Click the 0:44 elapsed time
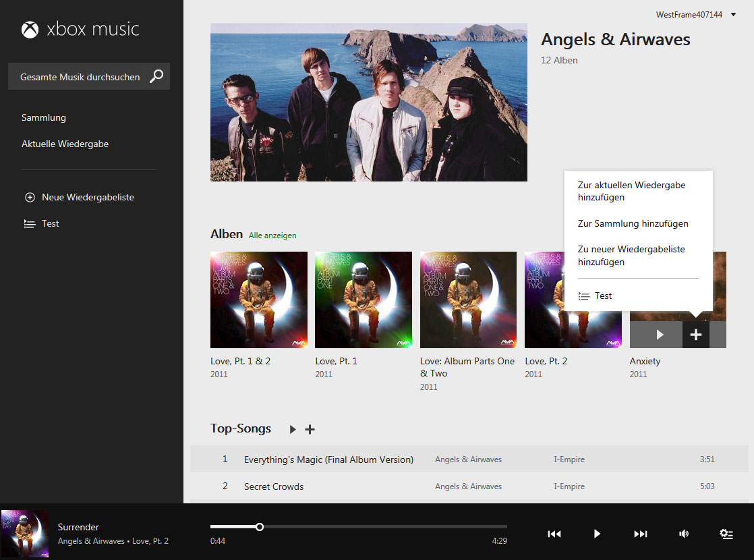The width and height of the screenshot is (754, 560). [x=217, y=541]
